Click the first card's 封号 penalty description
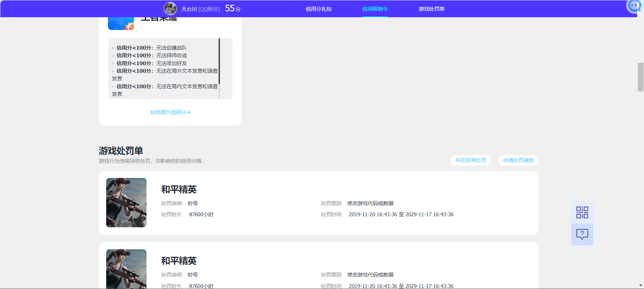644x289 pixels. coord(193,203)
